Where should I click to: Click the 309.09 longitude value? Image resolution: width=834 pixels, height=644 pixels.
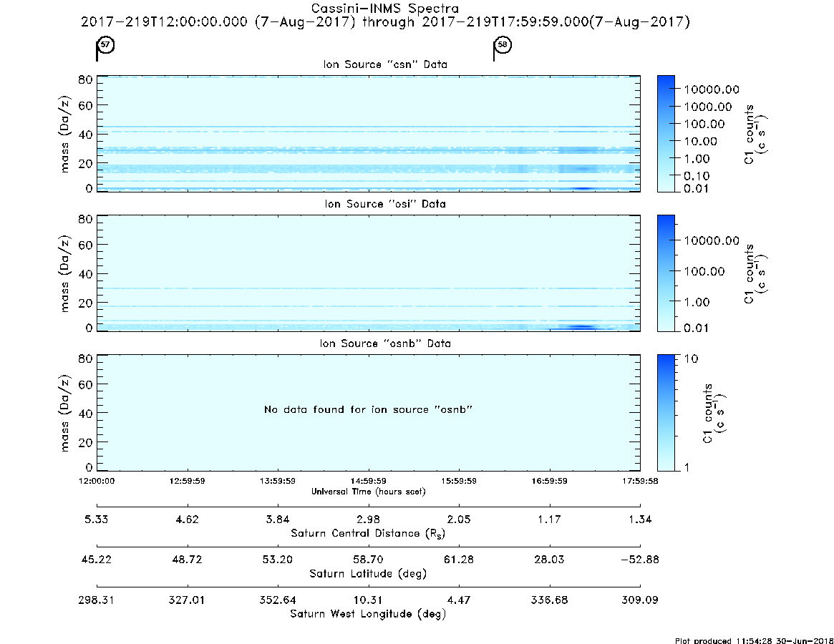[640, 600]
